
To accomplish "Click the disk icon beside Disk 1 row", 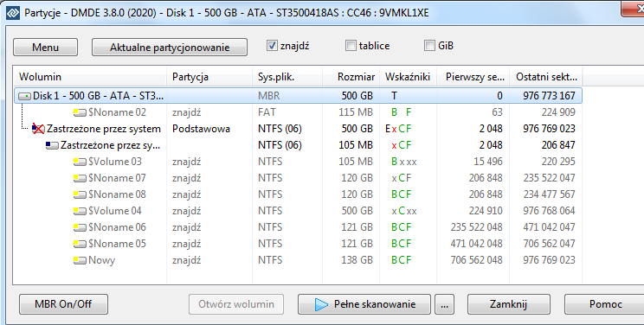I will click(25, 97).
